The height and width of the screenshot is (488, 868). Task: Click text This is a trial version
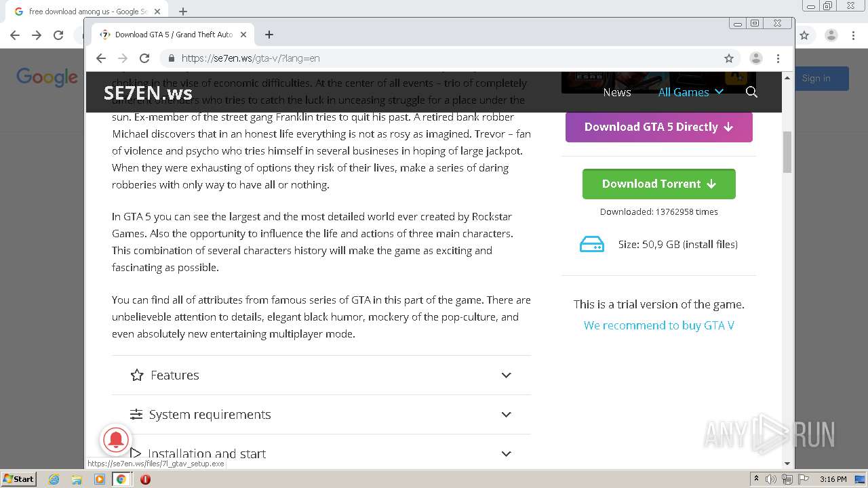point(659,304)
